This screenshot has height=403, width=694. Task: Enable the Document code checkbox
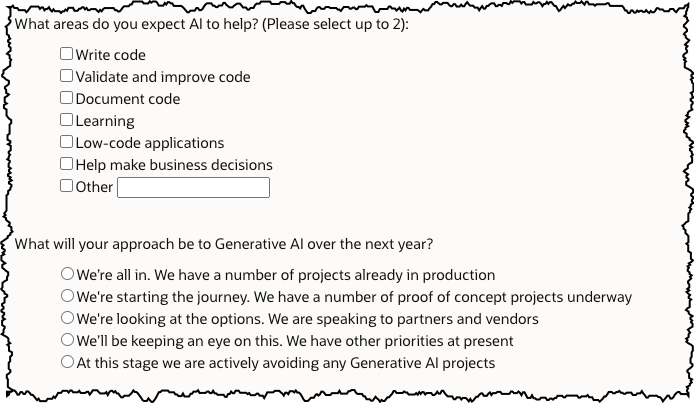[x=66, y=98]
